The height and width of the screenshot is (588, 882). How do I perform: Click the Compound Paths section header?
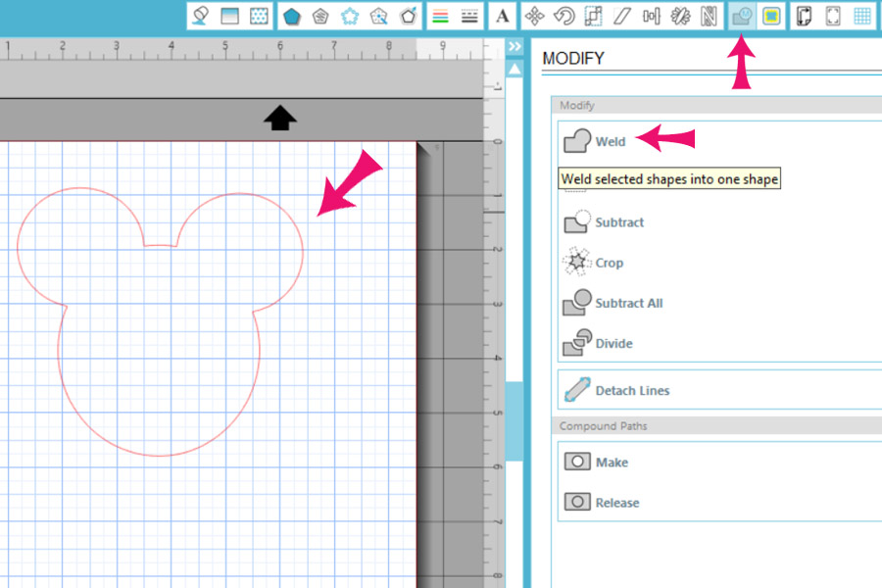click(603, 426)
